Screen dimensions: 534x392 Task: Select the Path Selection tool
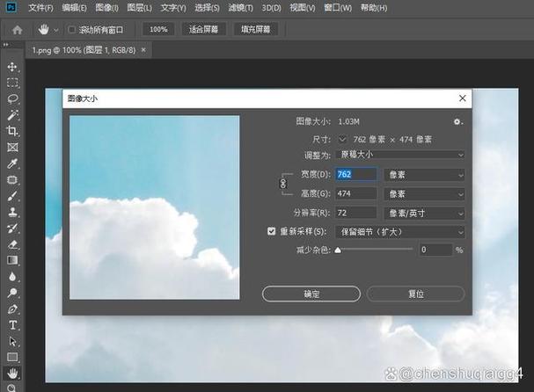point(12,341)
